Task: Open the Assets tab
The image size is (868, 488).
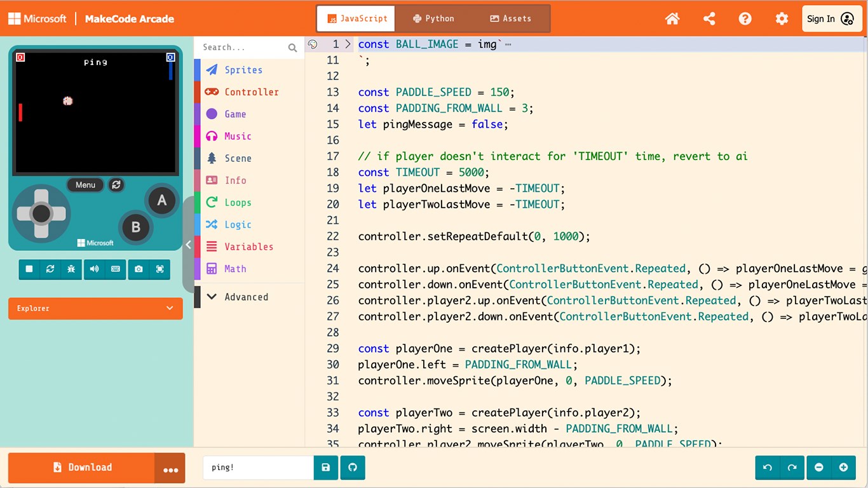Action: click(x=510, y=18)
